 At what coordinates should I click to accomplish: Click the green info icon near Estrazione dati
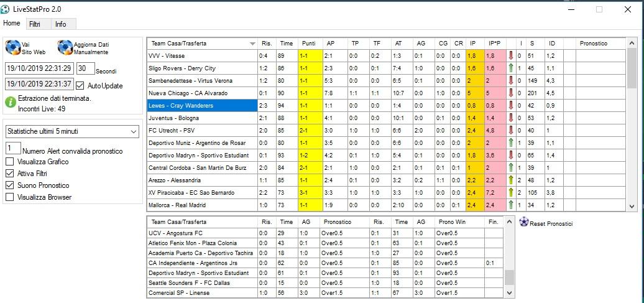(x=11, y=103)
